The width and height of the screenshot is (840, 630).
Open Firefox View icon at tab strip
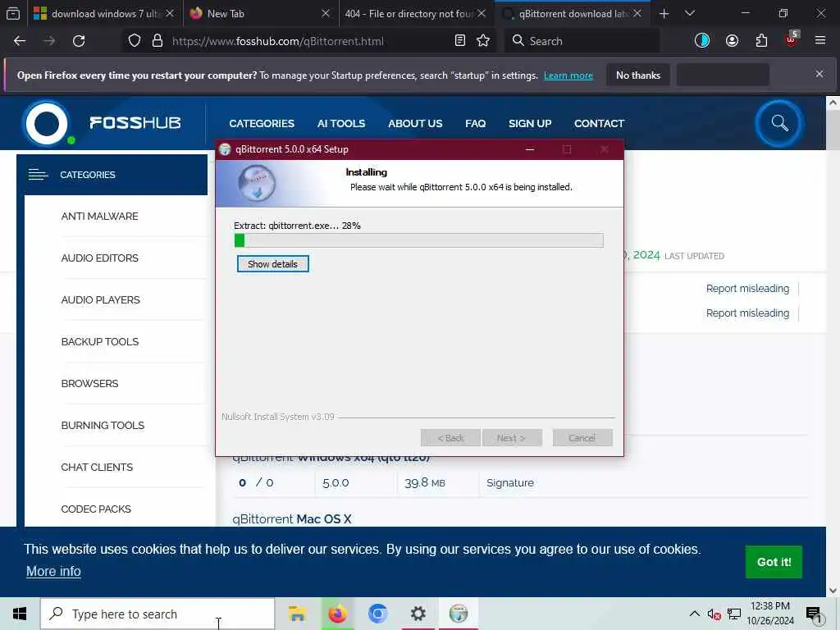pos(13,13)
